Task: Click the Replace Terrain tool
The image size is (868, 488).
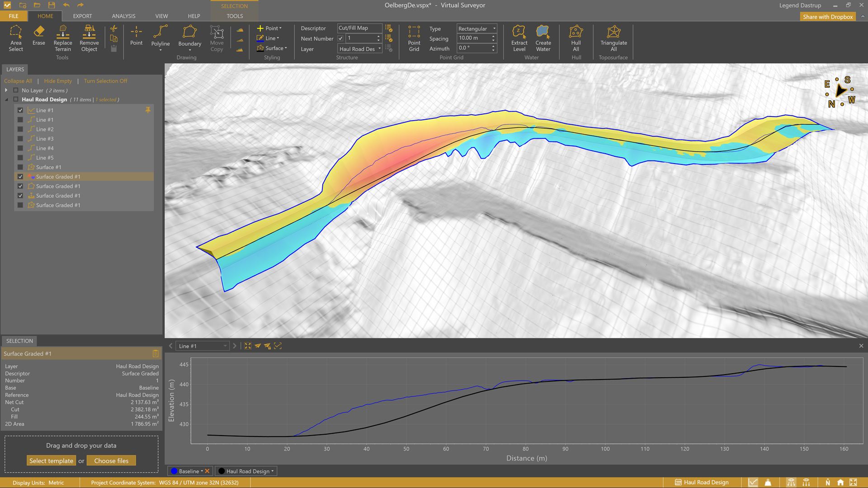Action: pos(63,38)
